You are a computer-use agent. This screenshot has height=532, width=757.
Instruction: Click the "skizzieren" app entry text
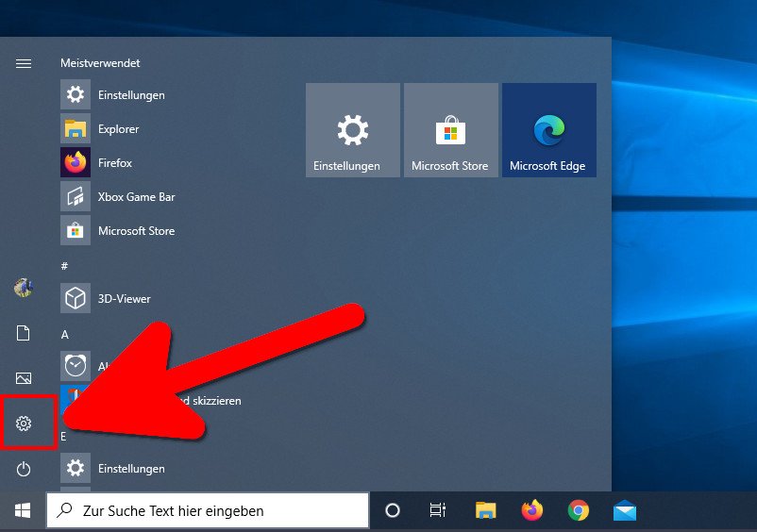click(217, 401)
